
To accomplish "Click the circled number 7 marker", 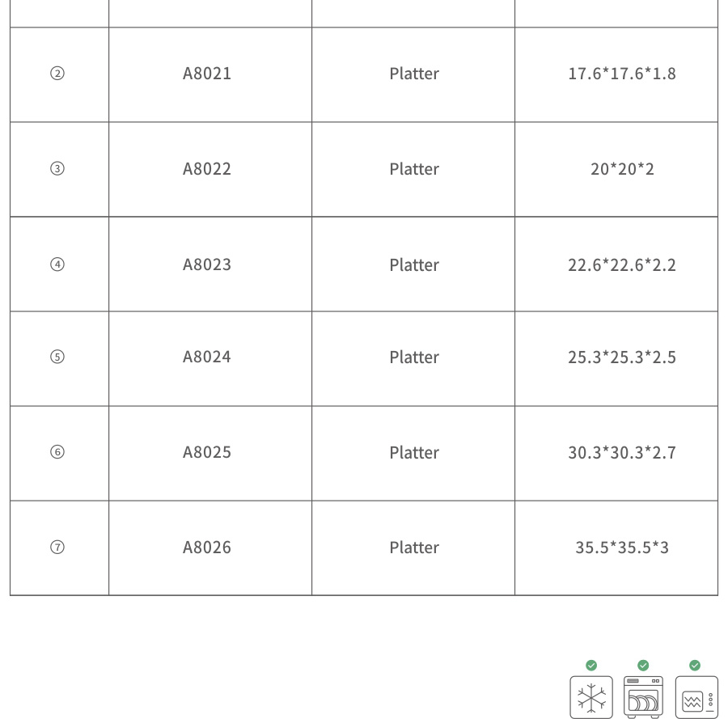I will 57,548.
